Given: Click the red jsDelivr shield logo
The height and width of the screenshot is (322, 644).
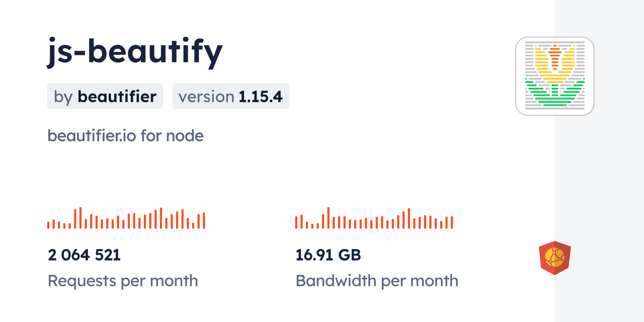Looking at the screenshot, I should pos(554,258).
